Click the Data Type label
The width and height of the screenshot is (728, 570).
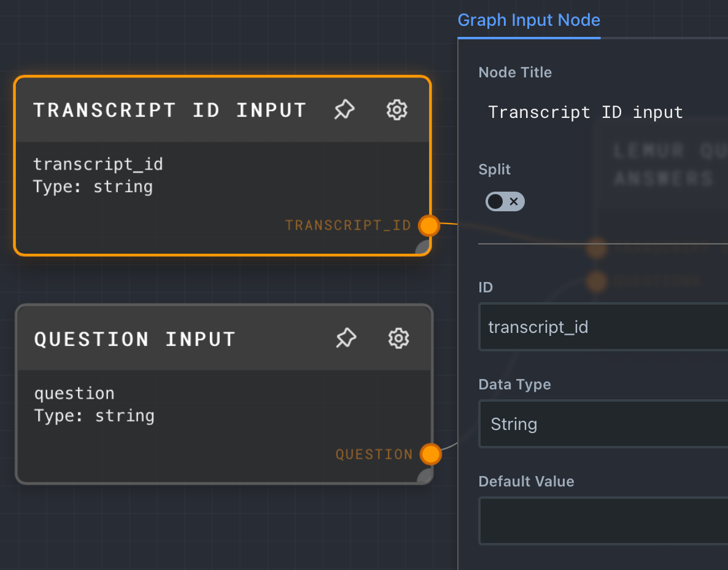(x=514, y=385)
